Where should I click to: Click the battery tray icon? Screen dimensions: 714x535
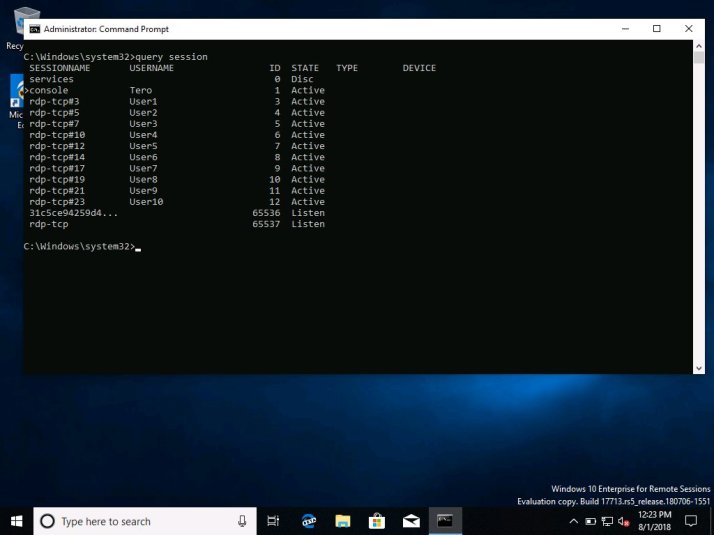pyautogui.click(x=590, y=521)
